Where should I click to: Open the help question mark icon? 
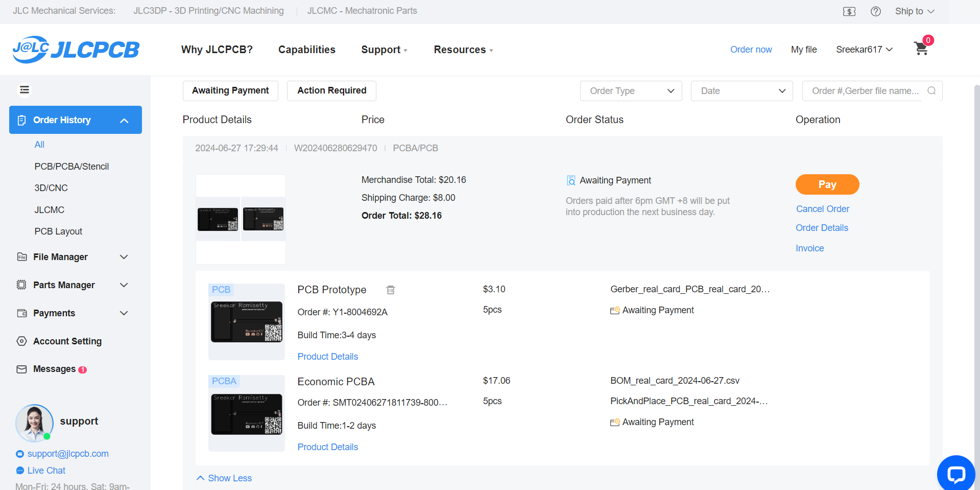click(x=876, y=11)
